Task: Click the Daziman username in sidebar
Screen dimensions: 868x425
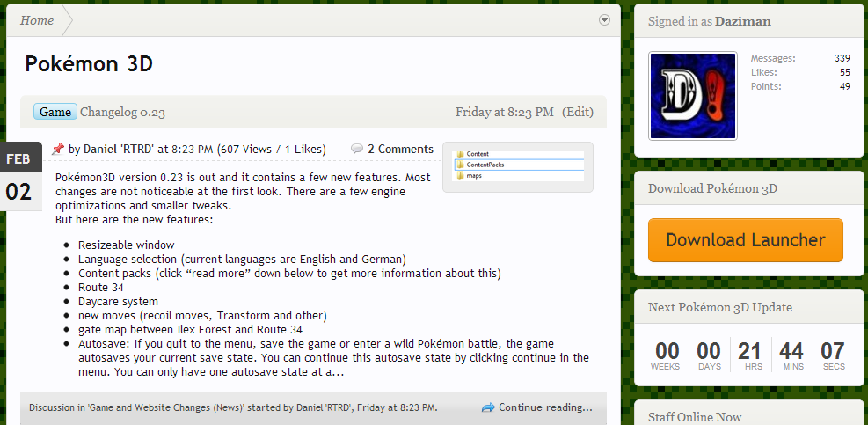Action: pos(743,22)
